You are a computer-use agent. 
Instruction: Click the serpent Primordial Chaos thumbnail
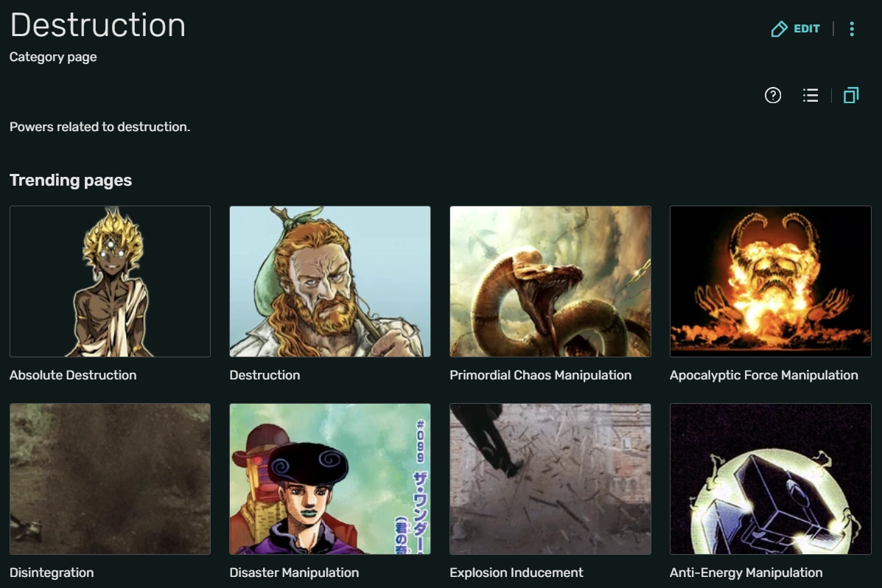[550, 281]
